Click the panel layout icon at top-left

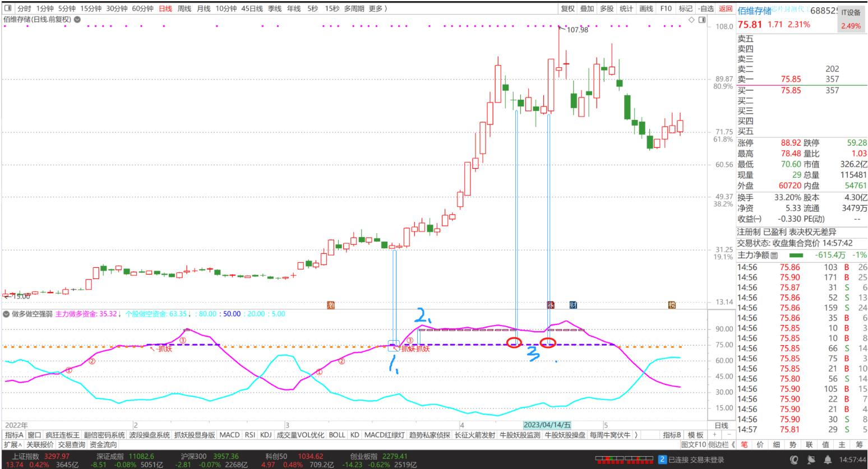8,8
